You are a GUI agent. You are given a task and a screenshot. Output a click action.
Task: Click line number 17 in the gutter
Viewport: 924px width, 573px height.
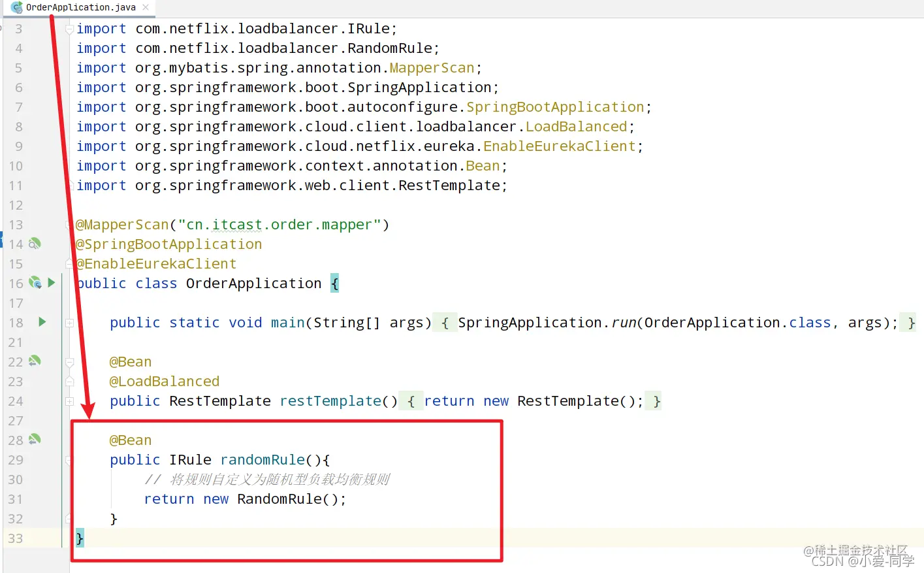(x=16, y=303)
